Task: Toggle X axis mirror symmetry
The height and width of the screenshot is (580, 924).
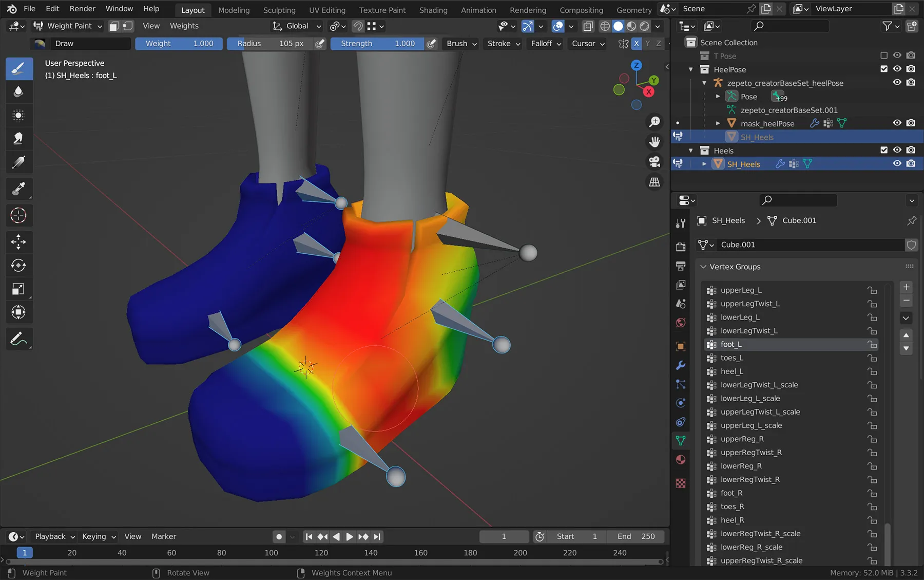Action: tap(637, 44)
